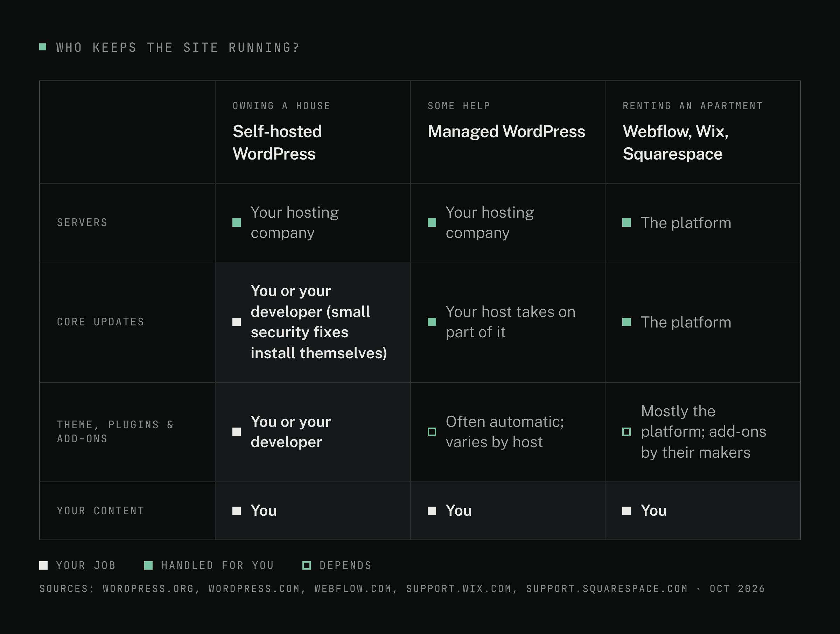Click the white marker in Your Content, Self-hosted cell
Screen dimensions: 840x634
237,510
